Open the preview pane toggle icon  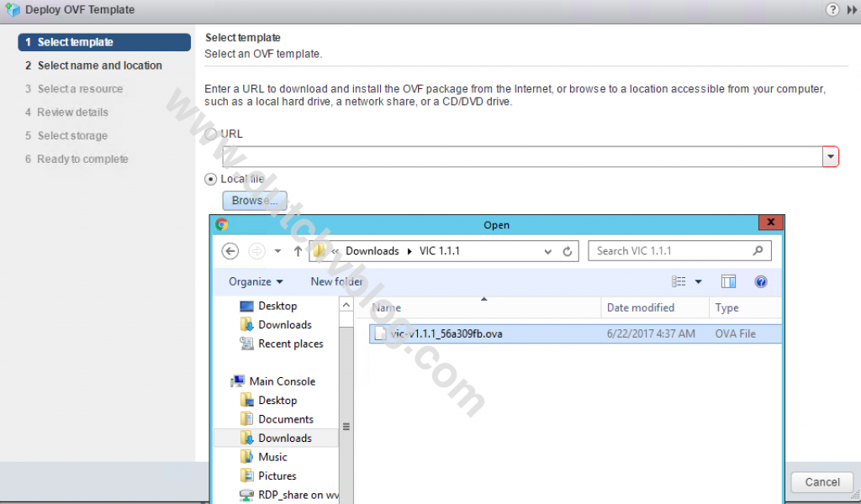pos(728,281)
